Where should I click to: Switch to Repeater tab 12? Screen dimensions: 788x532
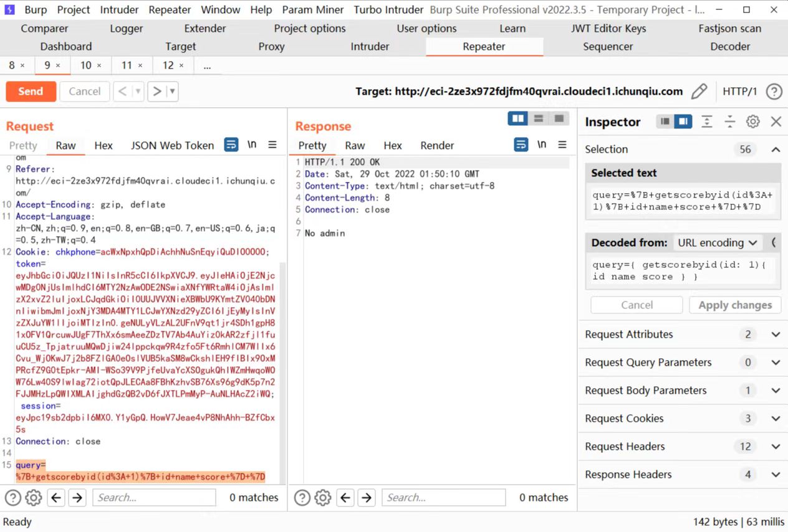168,65
